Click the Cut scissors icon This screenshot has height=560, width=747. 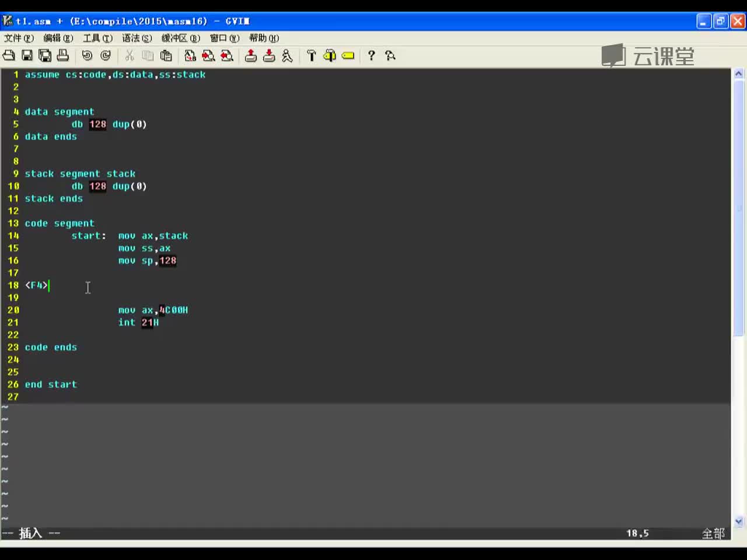click(130, 55)
